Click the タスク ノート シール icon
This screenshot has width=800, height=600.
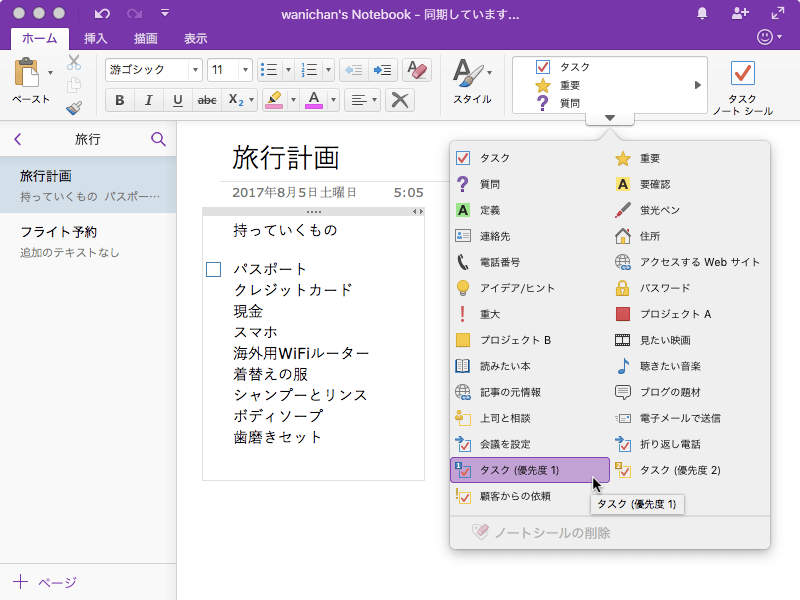(x=742, y=75)
